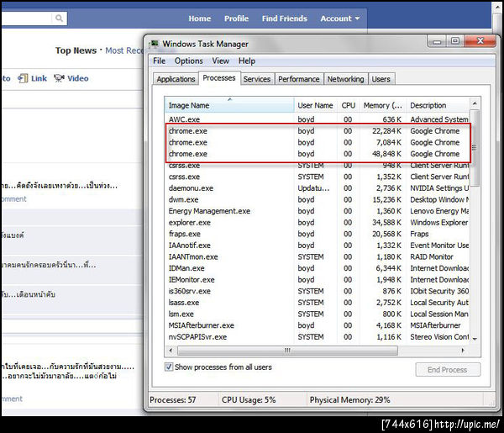
Task: Select chrome.exe using 7,084 K memory
Action: pos(317,142)
